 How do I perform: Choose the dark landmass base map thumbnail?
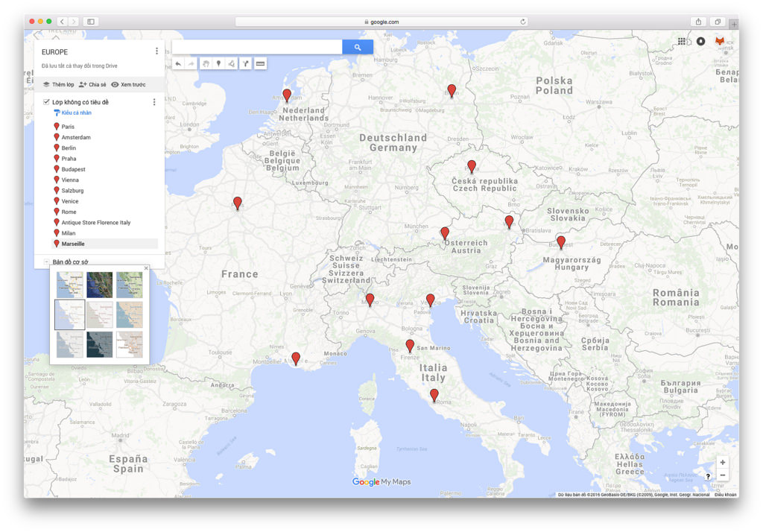coord(100,344)
